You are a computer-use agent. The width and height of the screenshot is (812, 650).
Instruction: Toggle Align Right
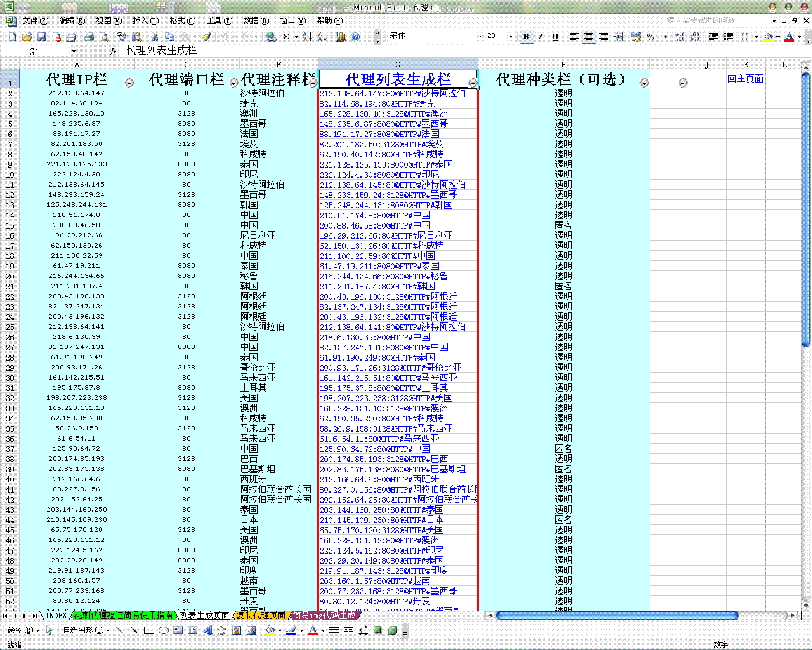tap(603, 37)
